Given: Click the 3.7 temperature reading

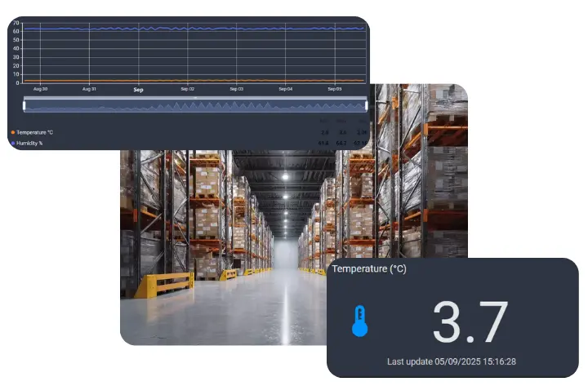Looking at the screenshot, I should [470, 322].
